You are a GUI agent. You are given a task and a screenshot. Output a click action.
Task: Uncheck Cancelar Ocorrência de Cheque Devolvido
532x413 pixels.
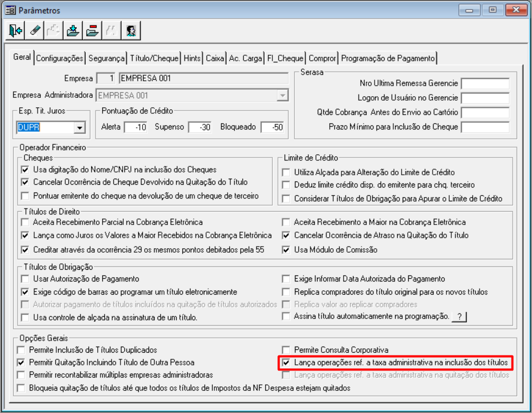(25, 182)
